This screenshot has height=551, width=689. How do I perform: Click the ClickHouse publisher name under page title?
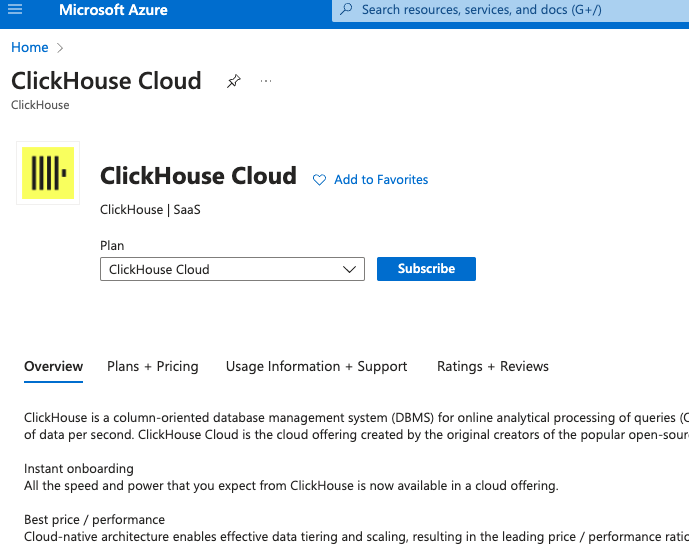click(40, 105)
